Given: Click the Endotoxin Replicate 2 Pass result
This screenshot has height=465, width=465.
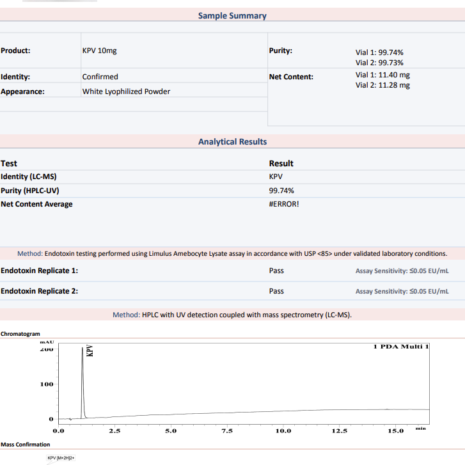Looking at the screenshot, I should point(276,291).
